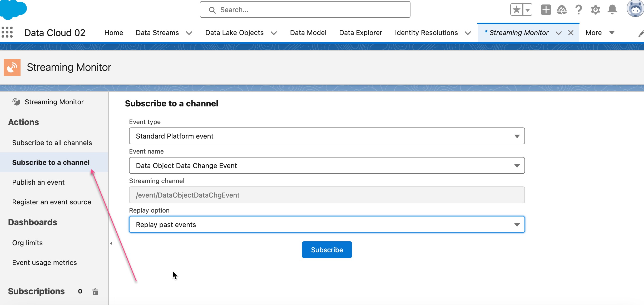Open Setup gear icon
Screen dimensions: 644x305
coord(595,10)
